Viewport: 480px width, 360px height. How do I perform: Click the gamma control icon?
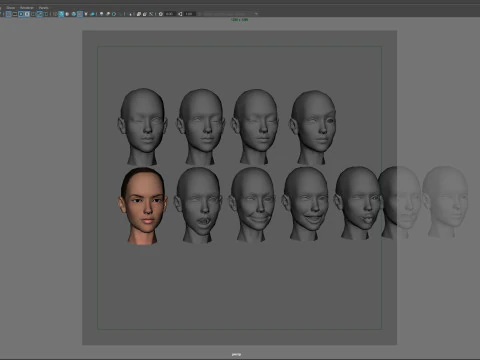(x=180, y=14)
